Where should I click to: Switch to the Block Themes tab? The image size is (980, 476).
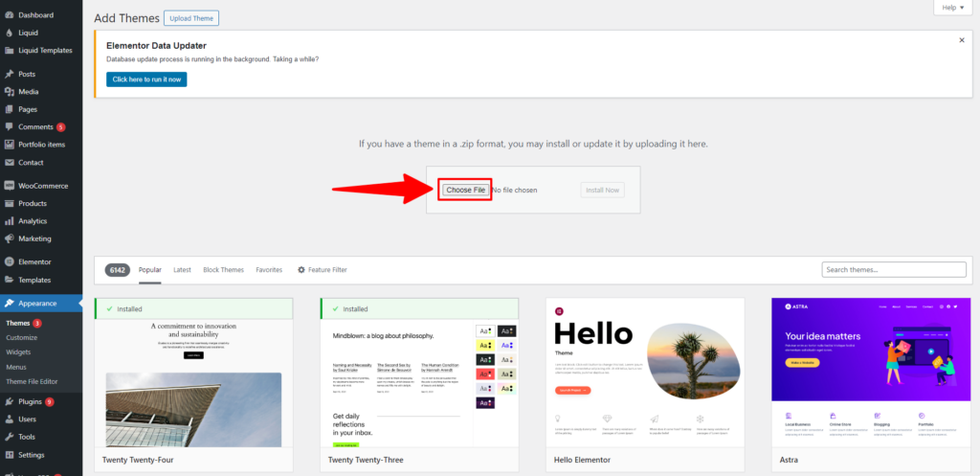pyautogui.click(x=223, y=269)
